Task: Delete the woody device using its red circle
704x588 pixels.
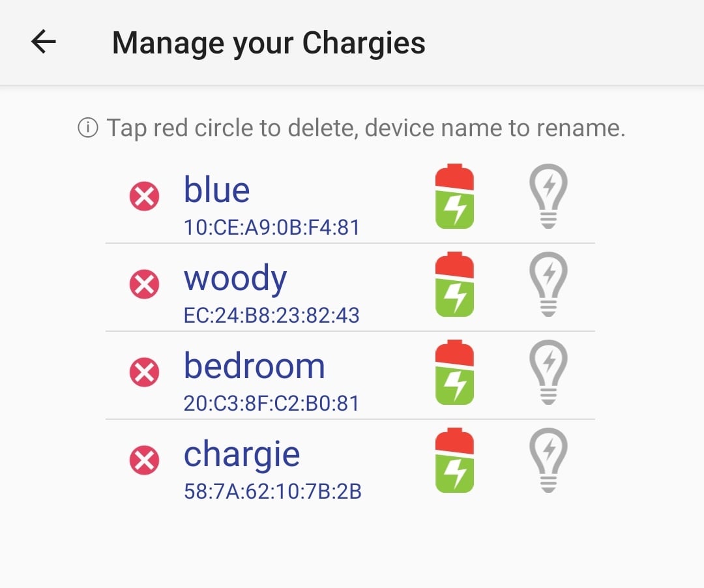Action: pyautogui.click(x=145, y=284)
